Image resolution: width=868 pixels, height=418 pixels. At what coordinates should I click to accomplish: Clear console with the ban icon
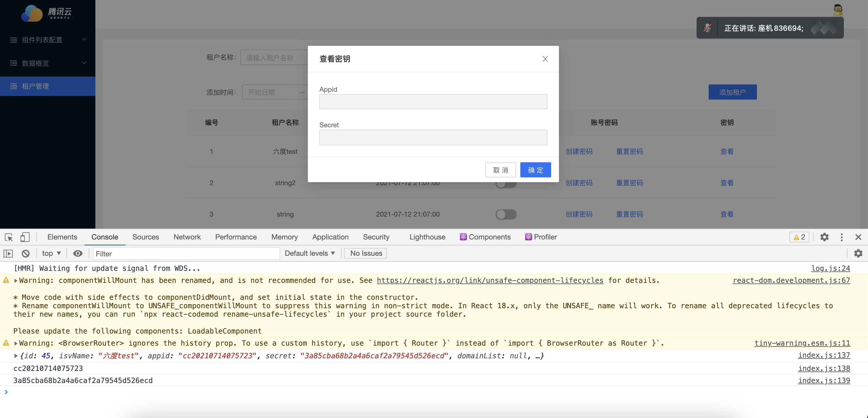(26, 253)
